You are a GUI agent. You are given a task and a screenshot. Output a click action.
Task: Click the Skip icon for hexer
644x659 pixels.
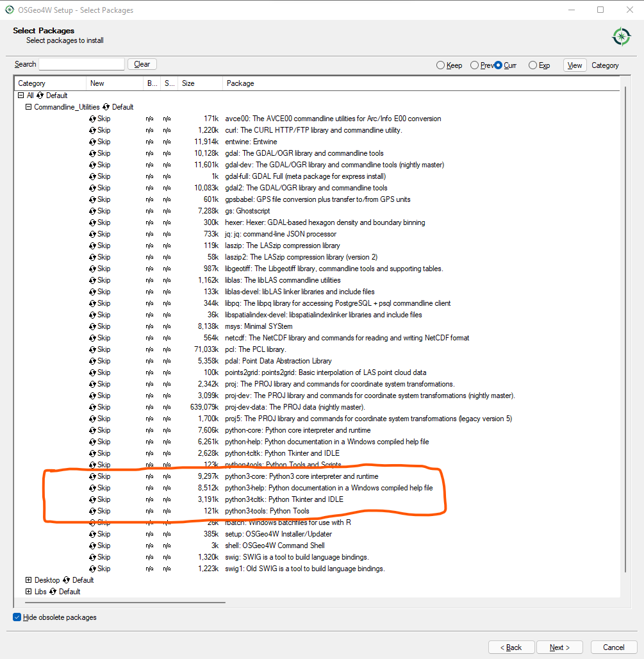coord(92,222)
